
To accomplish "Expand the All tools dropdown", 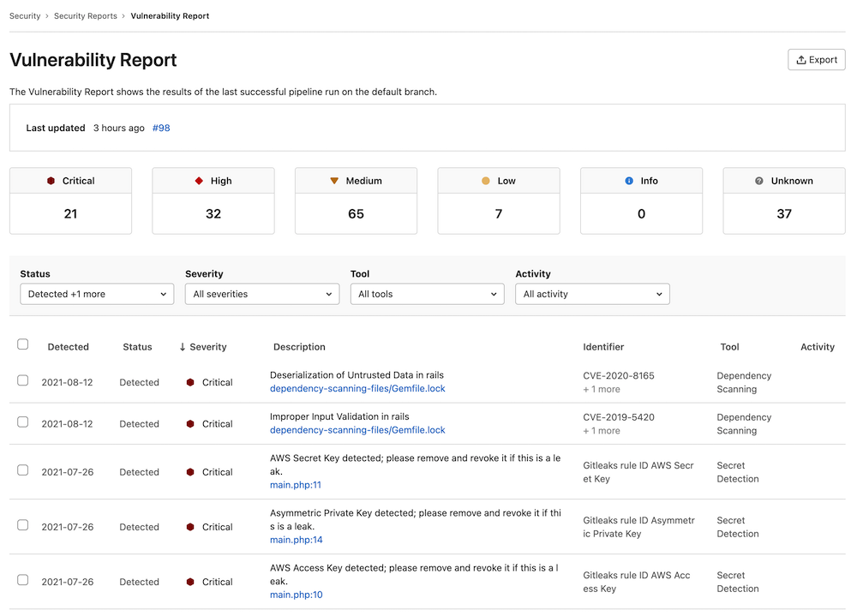I will (x=427, y=293).
